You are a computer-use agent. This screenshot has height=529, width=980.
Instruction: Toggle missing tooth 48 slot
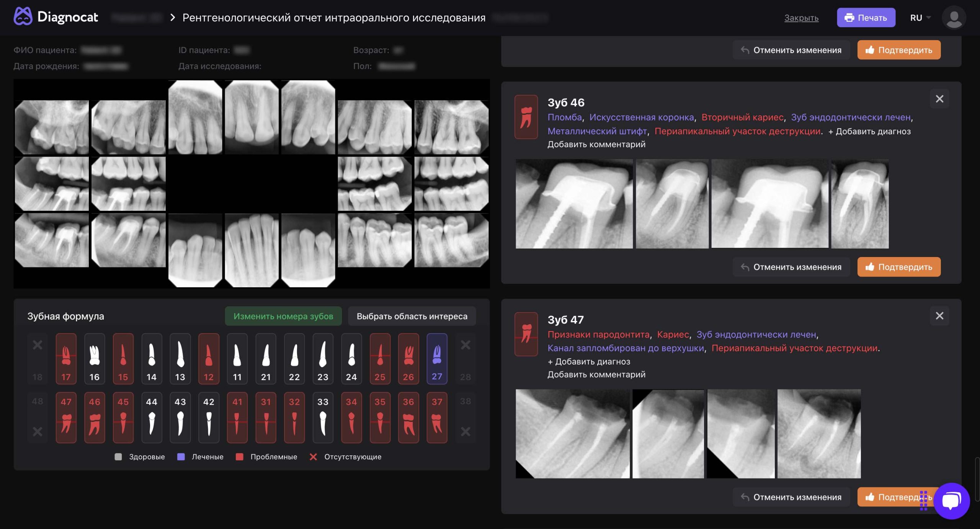point(38,417)
